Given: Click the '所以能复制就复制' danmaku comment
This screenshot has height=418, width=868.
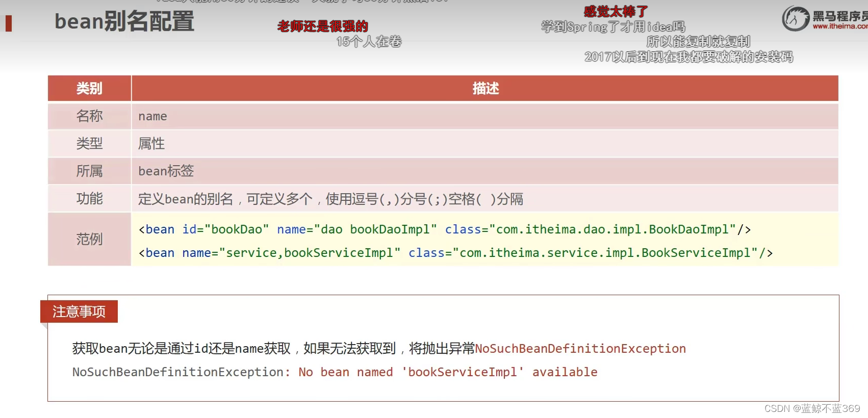Looking at the screenshot, I should (x=698, y=41).
